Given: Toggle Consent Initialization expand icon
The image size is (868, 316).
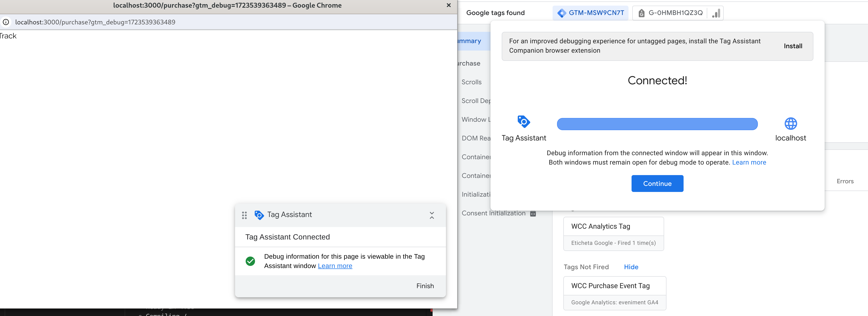Looking at the screenshot, I should point(533,213).
